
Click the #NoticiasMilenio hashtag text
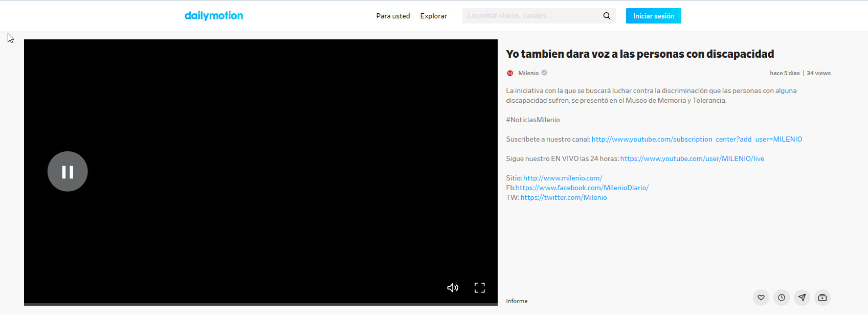(x=533, y=120)
